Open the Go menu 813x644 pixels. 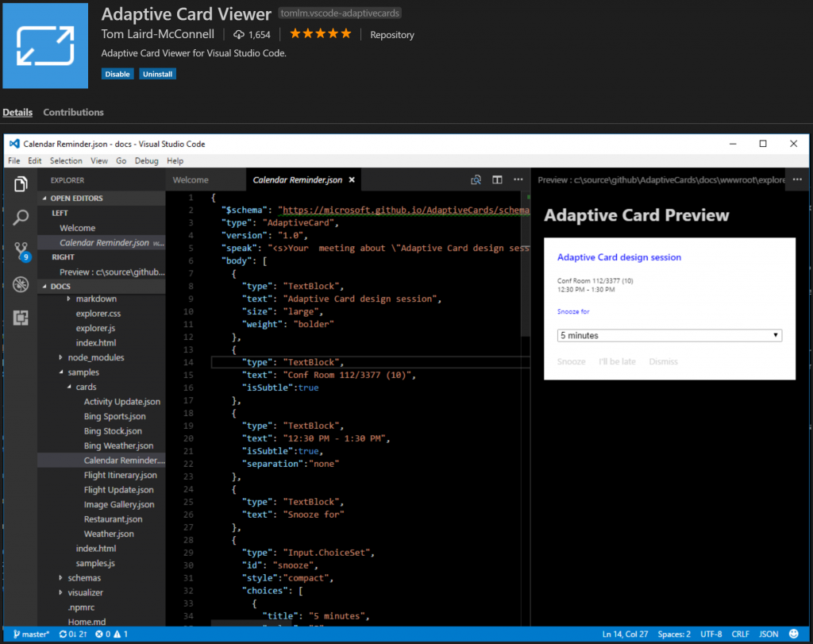(x=121, y=160)
